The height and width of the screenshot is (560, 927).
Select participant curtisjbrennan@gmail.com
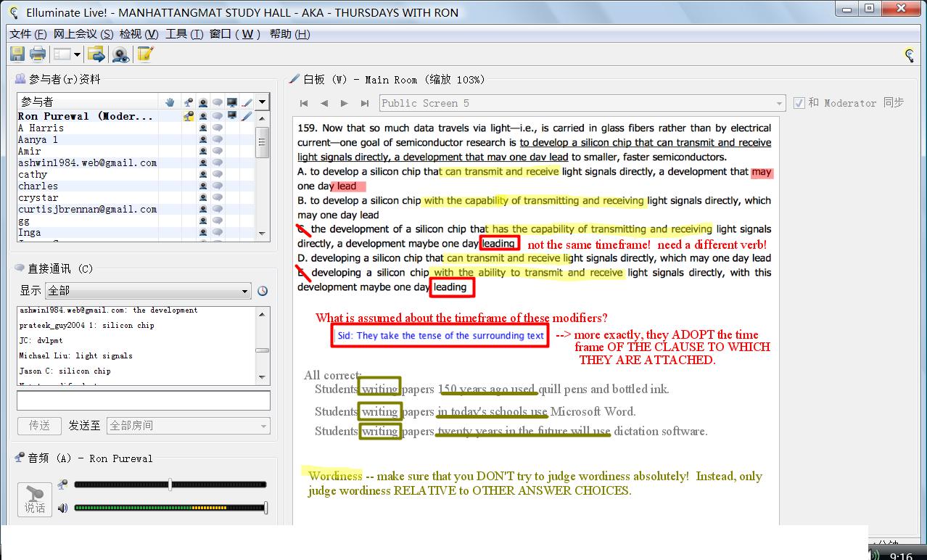point(87,209)
